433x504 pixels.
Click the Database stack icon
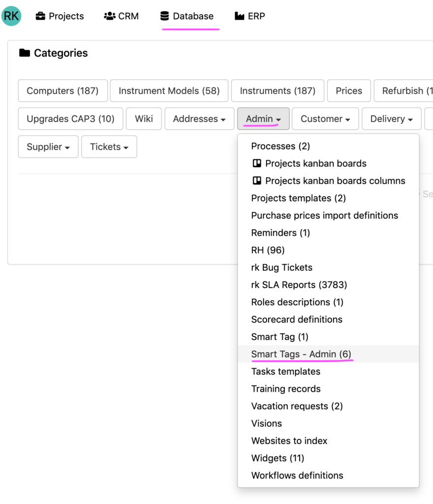pos(165,16)
